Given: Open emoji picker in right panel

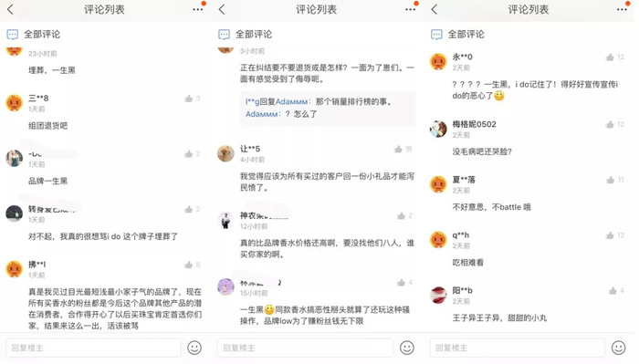Looking at the screenshot, I should pyautogui.click(x=618, y=348).
